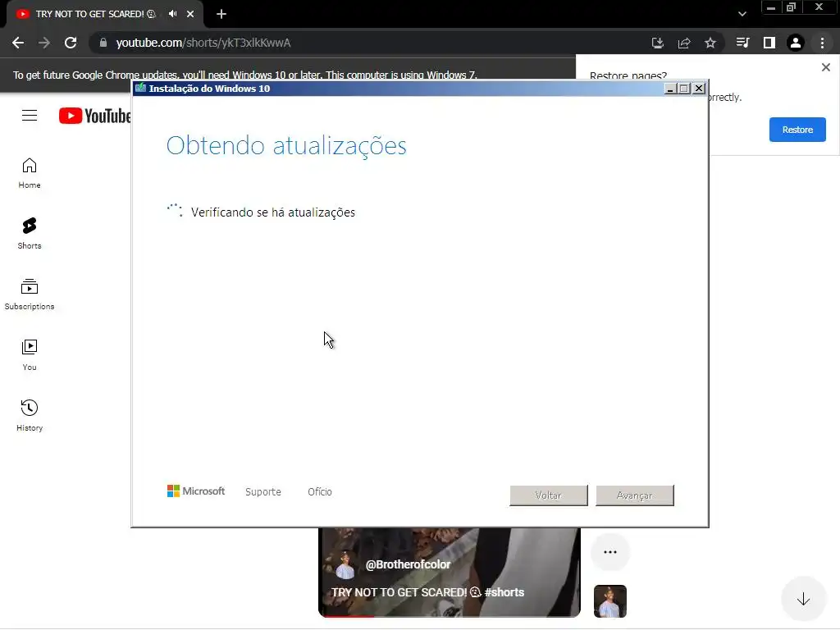
Task: Click the @Brotherofcolor channel name
Action: click(409, 564)
